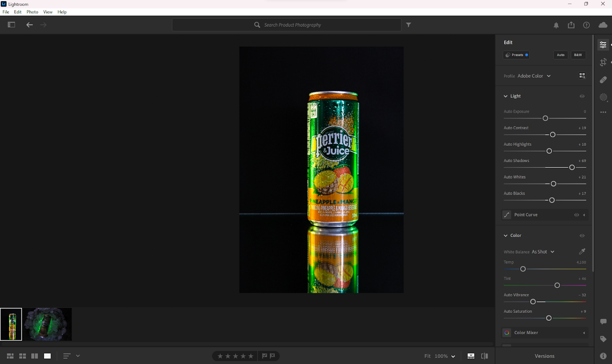Open the filter funnel icon
The width and height of the screenshot is (612, 364).
409,25
